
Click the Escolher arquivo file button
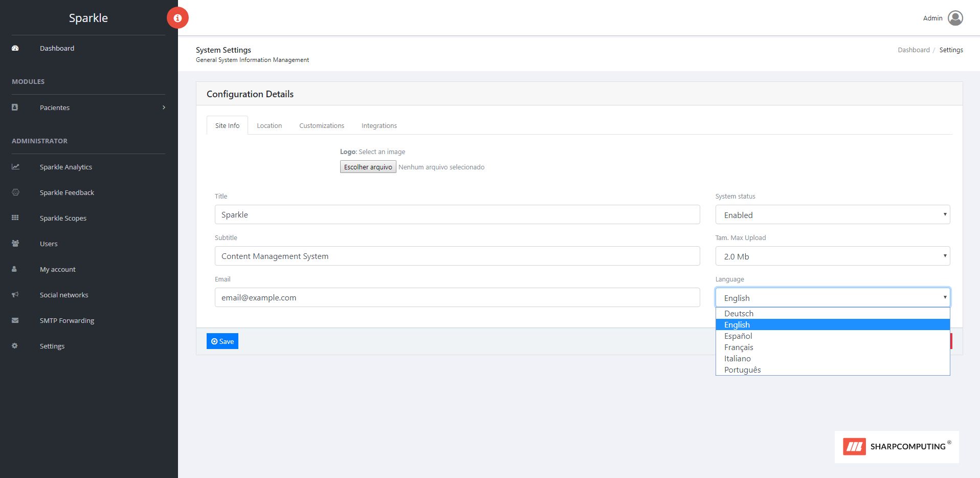coord(368,167)
